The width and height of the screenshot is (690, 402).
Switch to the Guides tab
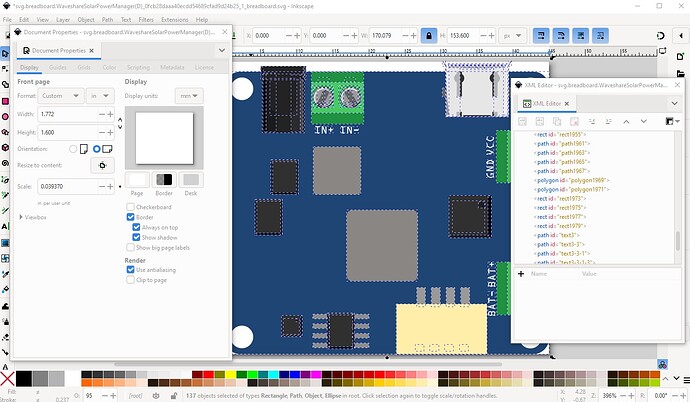click(x=58, y=67)
